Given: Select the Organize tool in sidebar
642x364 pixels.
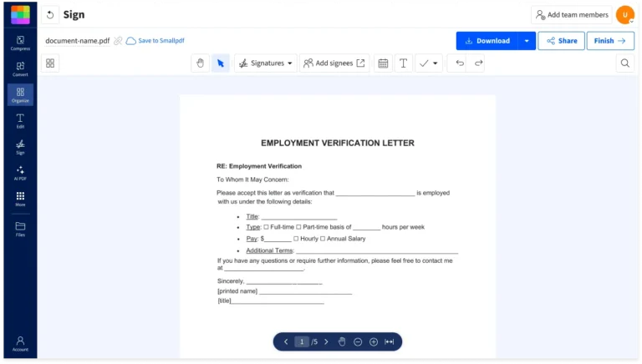Looking at the screenshot, I should pyautogui.click(x=20, y=94).
